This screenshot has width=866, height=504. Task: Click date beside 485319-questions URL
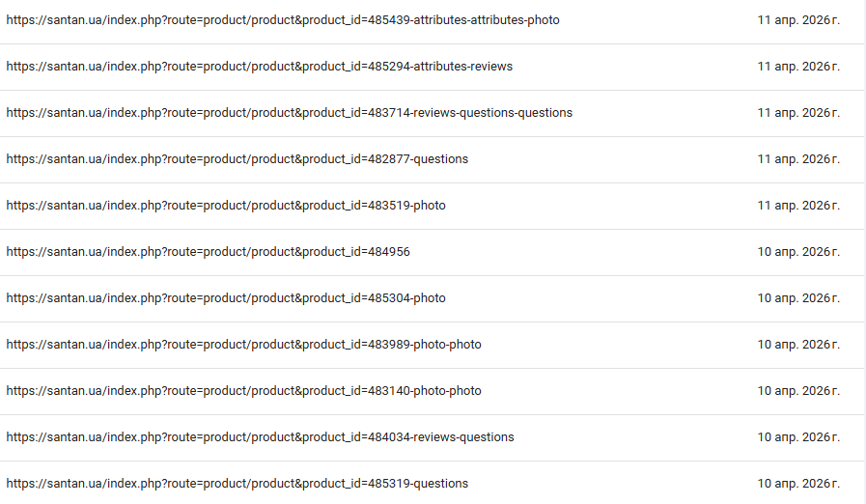[x=798, y=484]
